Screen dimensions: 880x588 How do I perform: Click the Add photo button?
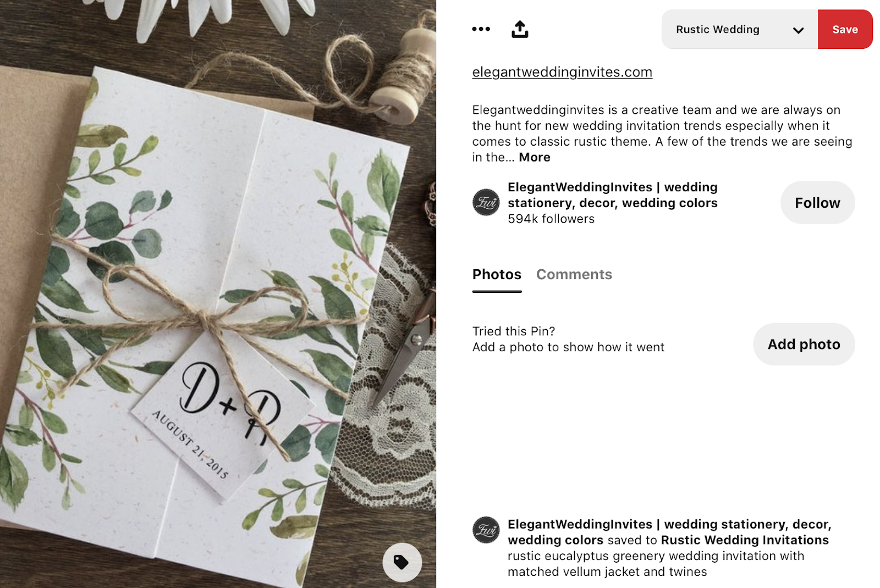804,344
